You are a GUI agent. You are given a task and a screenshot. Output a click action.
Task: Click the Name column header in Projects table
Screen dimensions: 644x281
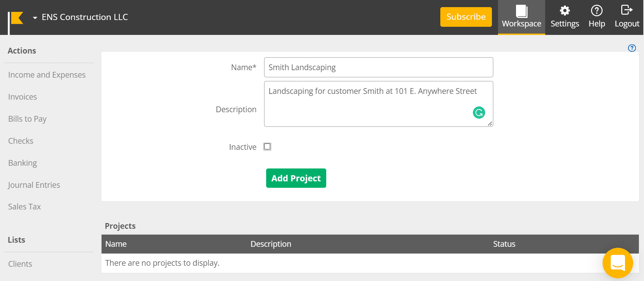[116, 244]
